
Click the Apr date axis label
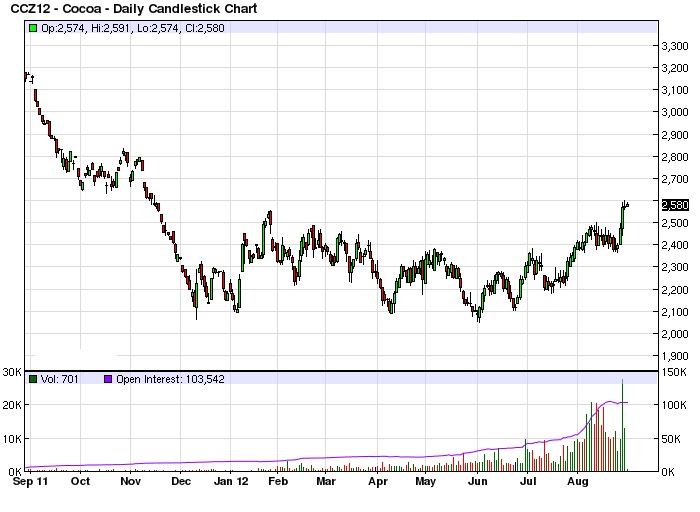378,481
